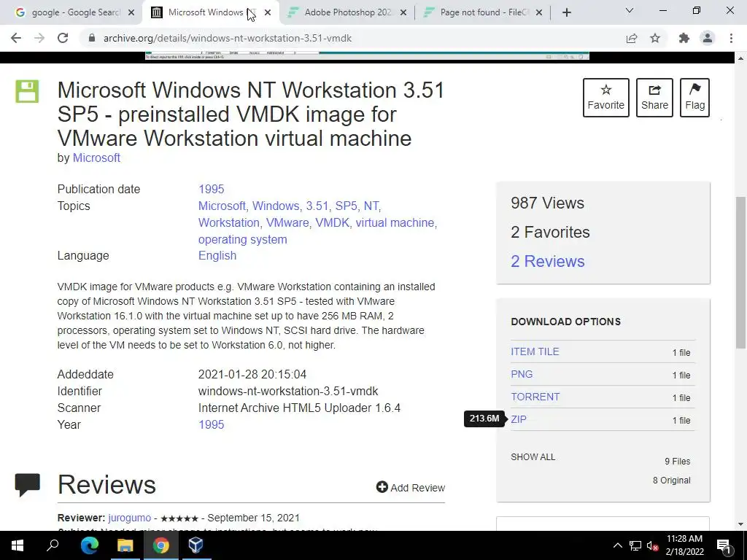Click the tab search chevron
The width and height of the screenshot is (747, 560).
pos(630,10)
